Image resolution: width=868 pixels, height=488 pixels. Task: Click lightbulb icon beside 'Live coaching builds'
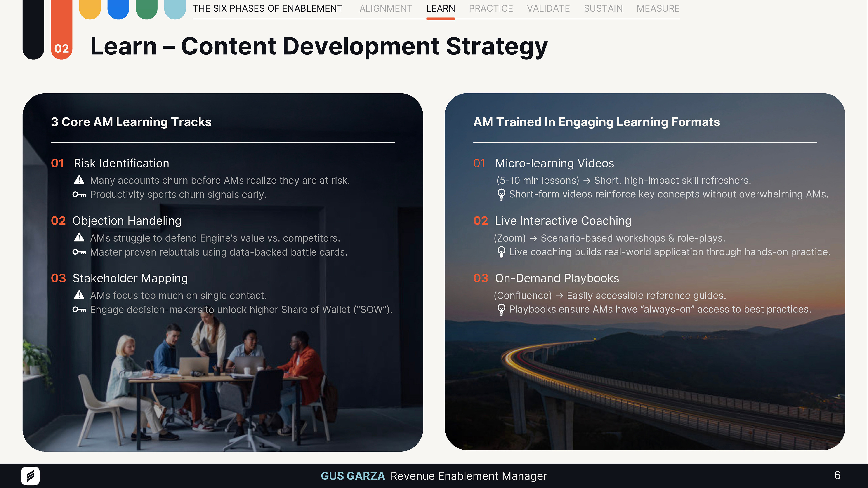pyautogui.click(x=501, y=252)
